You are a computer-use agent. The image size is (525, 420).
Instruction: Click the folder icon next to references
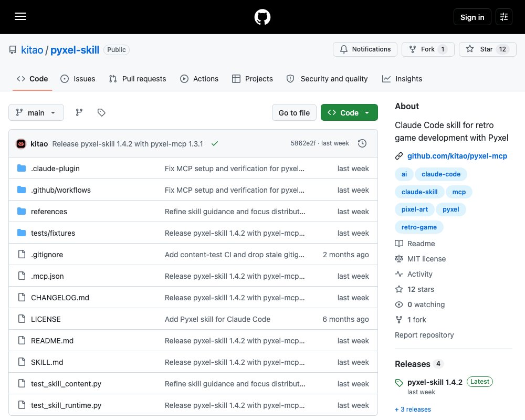[22, 212]
